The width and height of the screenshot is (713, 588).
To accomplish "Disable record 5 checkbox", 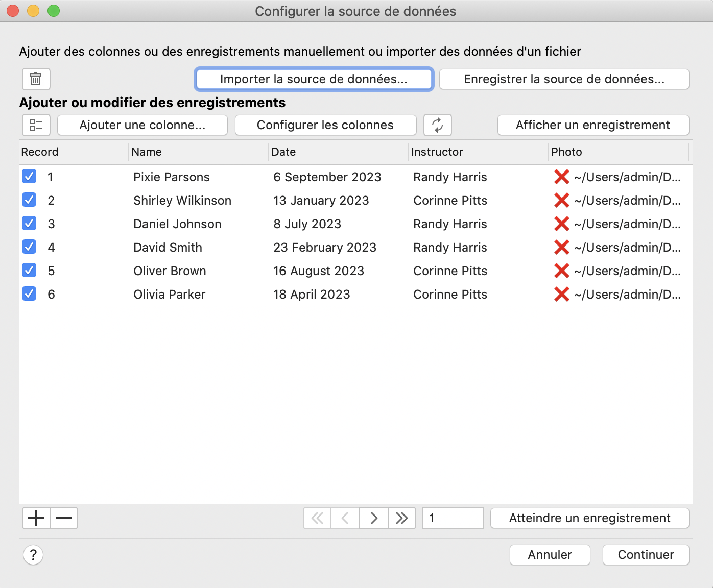I will pyautogui.click(x=29, y=271).
